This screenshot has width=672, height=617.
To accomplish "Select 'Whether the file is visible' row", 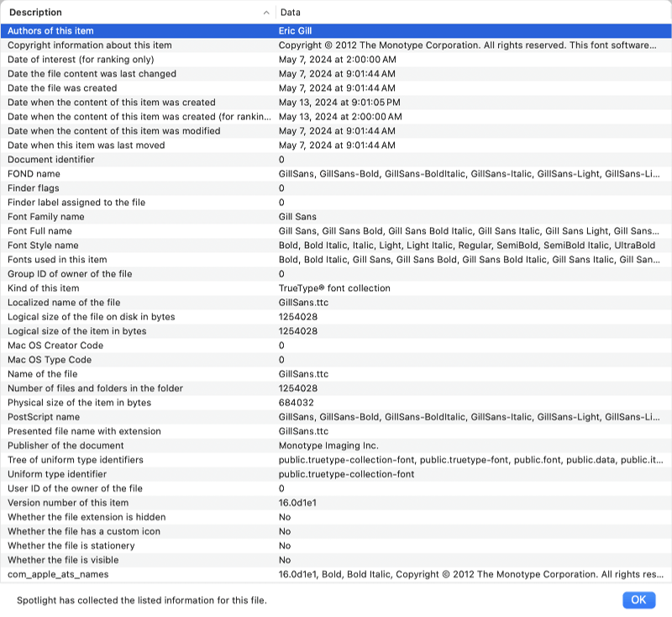I will point(336,560).
